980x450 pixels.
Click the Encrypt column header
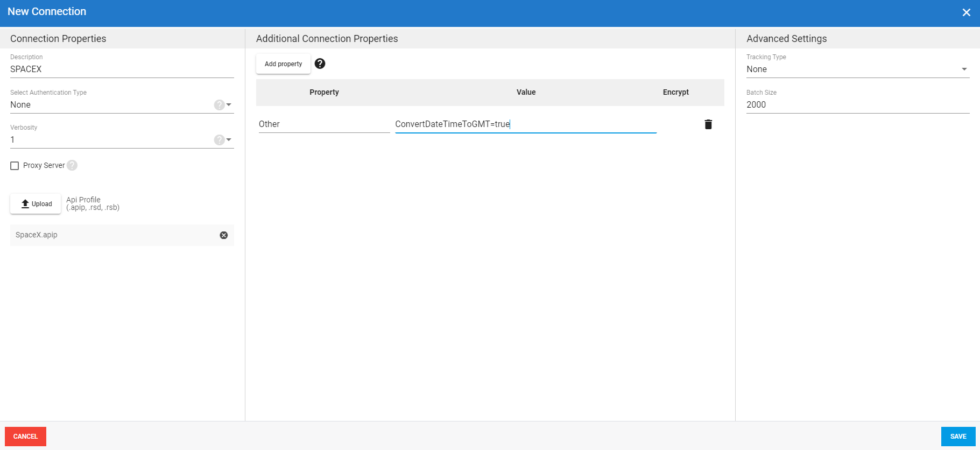[675, 93]
